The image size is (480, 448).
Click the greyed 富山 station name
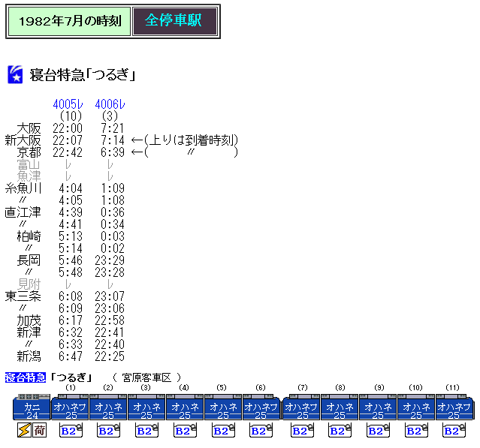coord(29,164)
